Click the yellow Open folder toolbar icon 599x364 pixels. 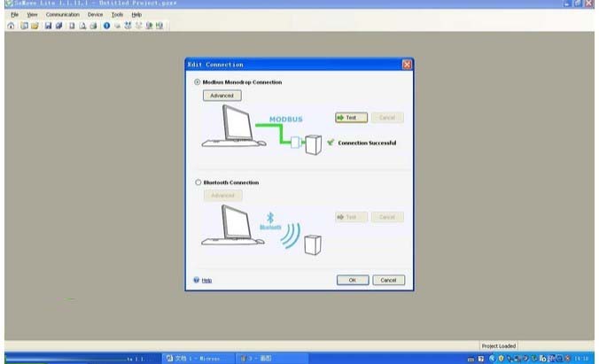pyautogui.click(x=35, y=26)
